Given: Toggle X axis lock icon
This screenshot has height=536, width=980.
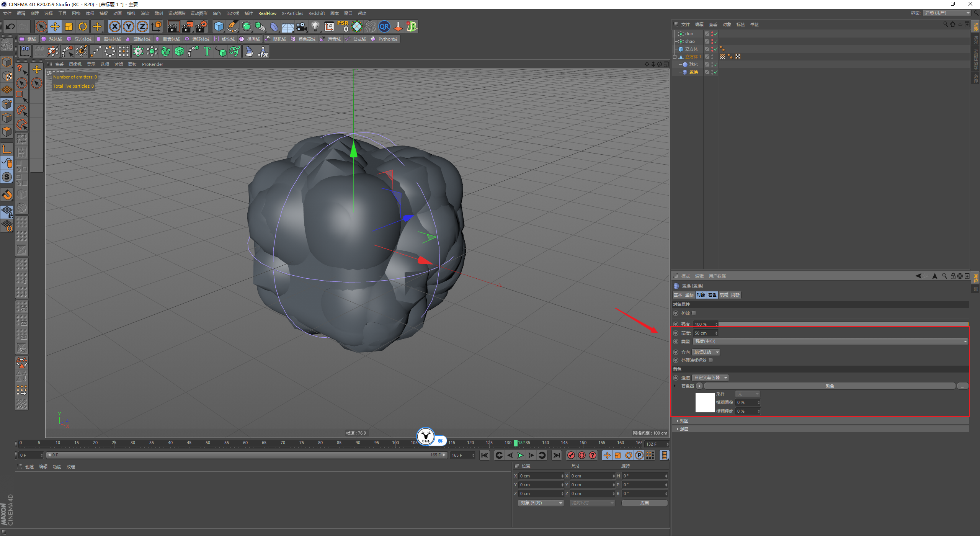Looking at the screenshot, I should [115, 26].
